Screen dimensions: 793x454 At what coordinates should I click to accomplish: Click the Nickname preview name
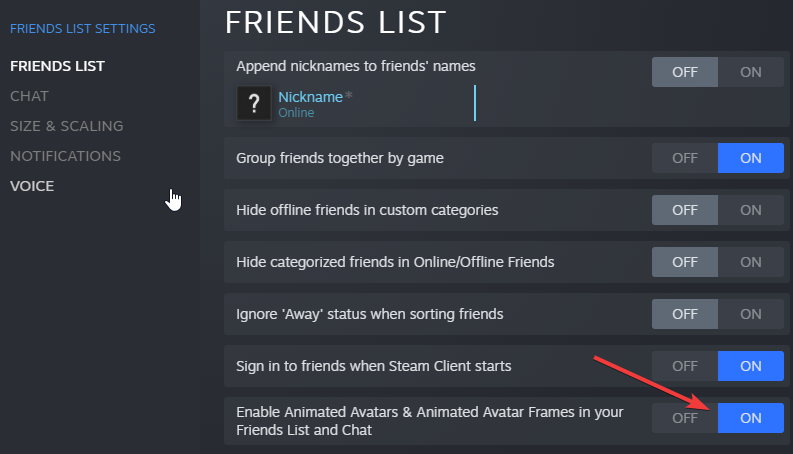pyautogui.click(x=310, y=96)
